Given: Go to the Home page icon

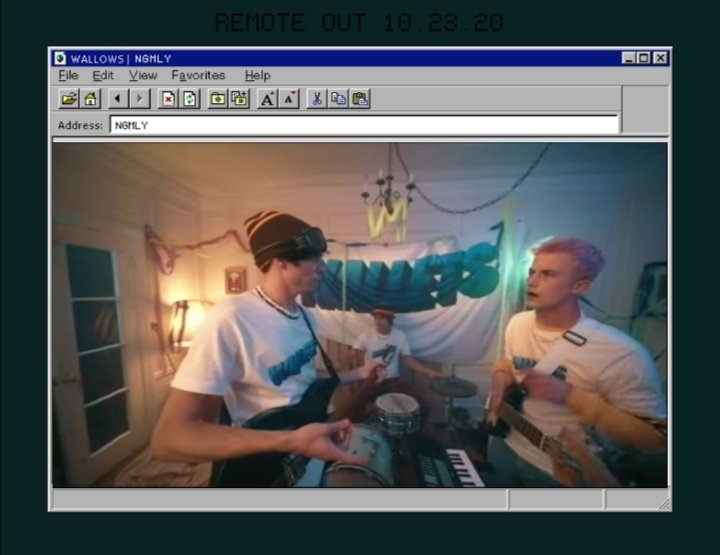Looking at the screenshot, I should [x=90, y=99].
